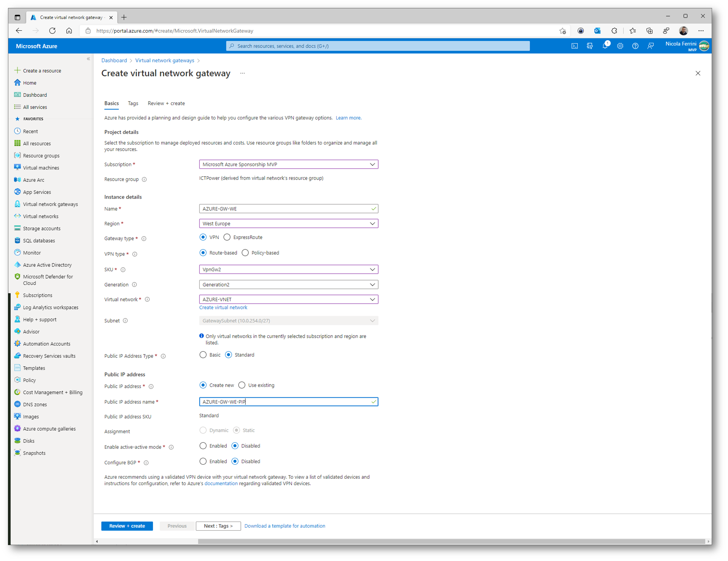This screenshot has width=728, height=561.
Task: Open the Generation dropdown
Action: (x=288, y=284)
